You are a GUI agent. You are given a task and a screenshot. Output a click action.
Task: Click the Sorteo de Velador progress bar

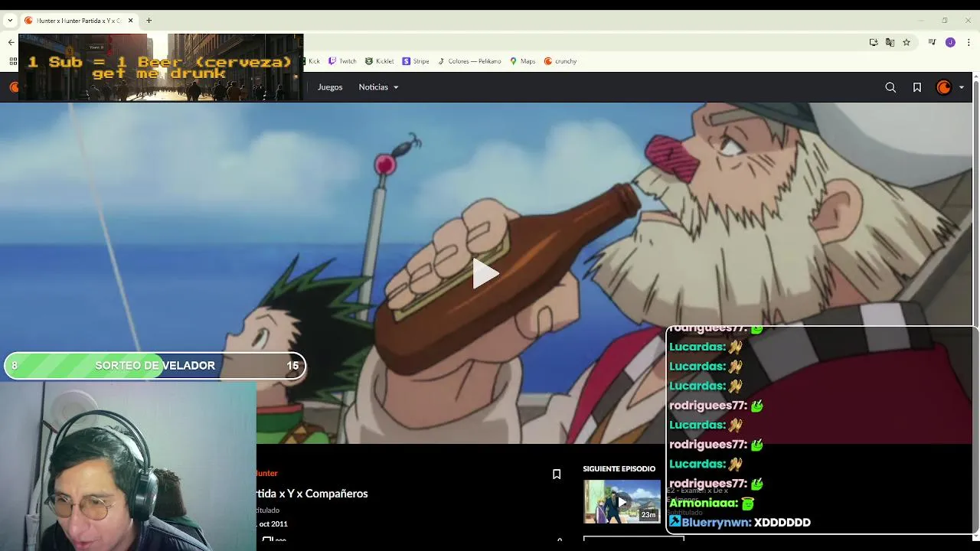click(x=155, y=366)
